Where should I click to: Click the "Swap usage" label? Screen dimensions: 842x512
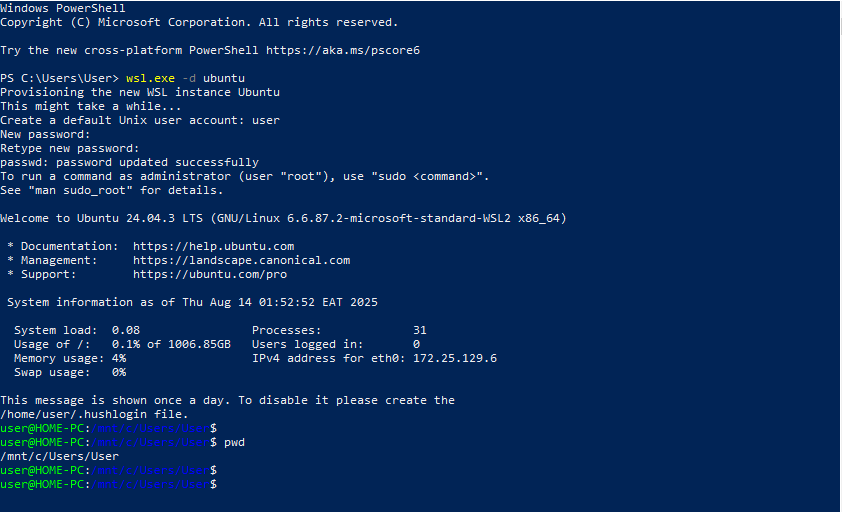[x=48, y=372]
